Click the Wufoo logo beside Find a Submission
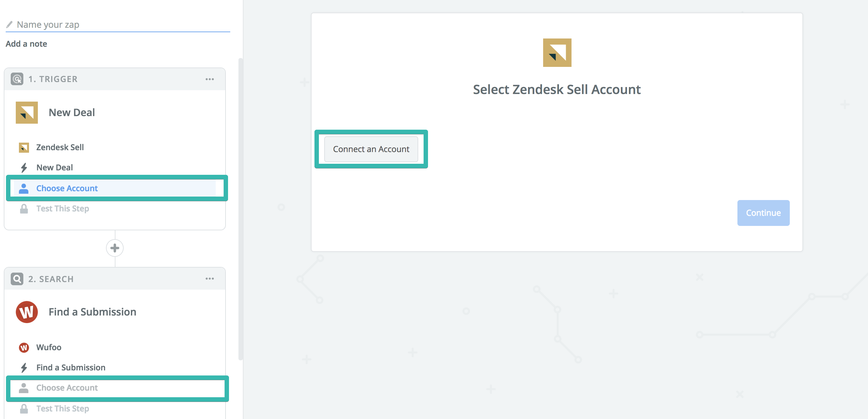 [26, 312]
